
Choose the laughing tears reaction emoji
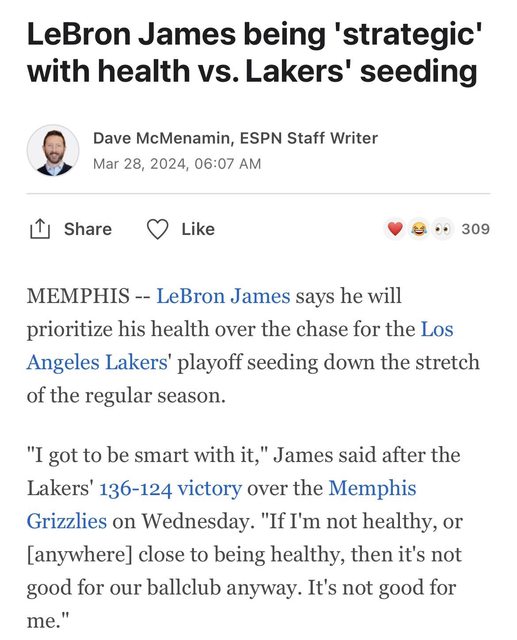pos(419,229)
